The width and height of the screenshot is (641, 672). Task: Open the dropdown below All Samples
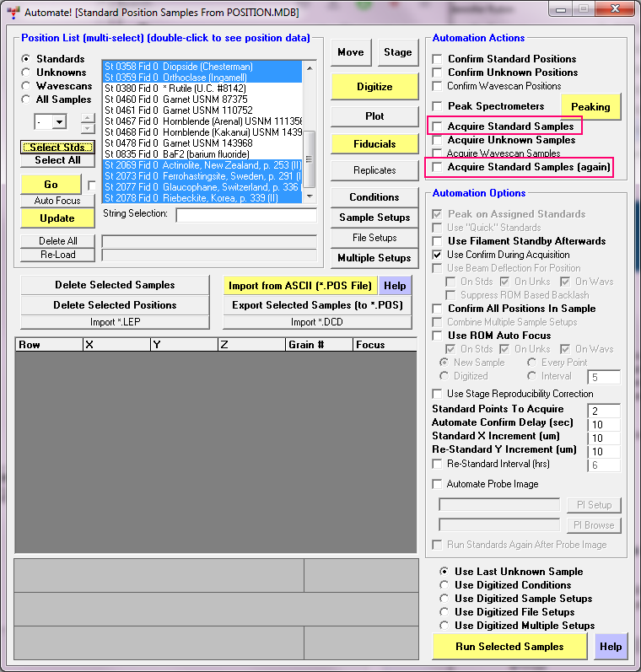[x=58, y=122]
